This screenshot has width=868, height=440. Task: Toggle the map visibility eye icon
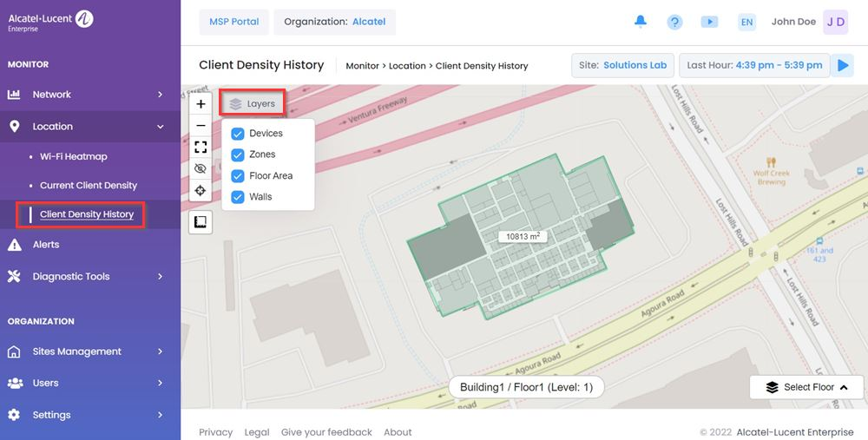(201, 169)
